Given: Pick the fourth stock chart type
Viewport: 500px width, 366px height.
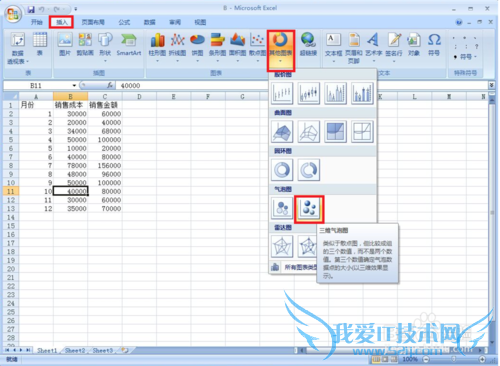Looking at the screenshot, I should pos(362,93).
